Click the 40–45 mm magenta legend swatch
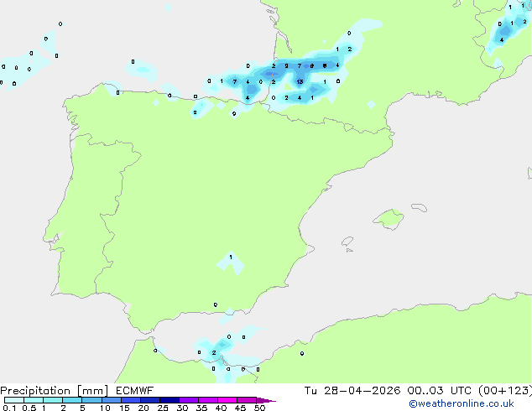This screenshot has height=411, width=532. (227, 400)
